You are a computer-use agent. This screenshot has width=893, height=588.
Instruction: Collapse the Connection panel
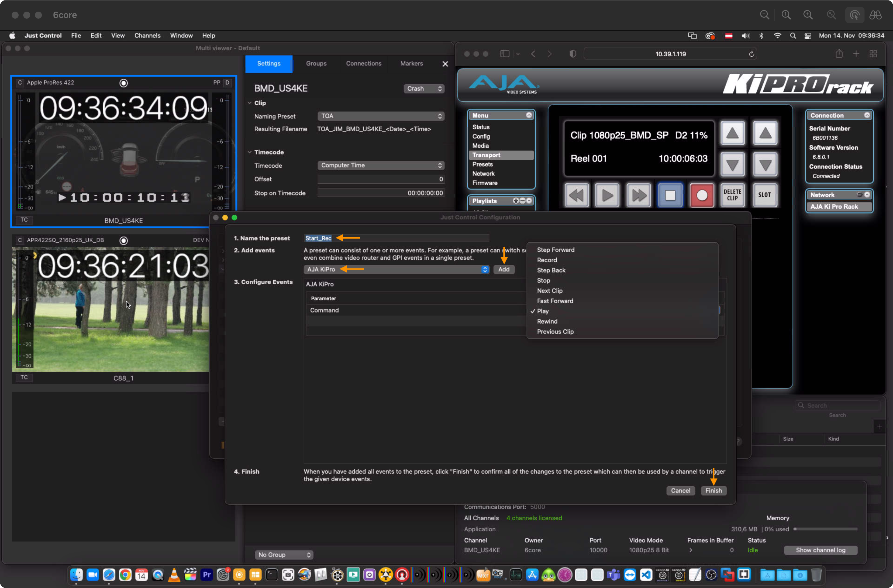coord(867,115)
